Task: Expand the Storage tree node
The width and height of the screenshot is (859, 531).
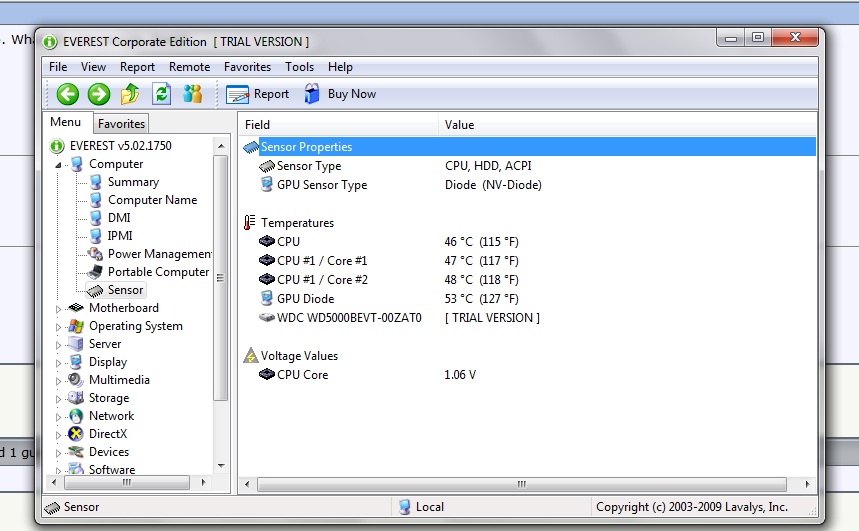Action: (58, 399)
